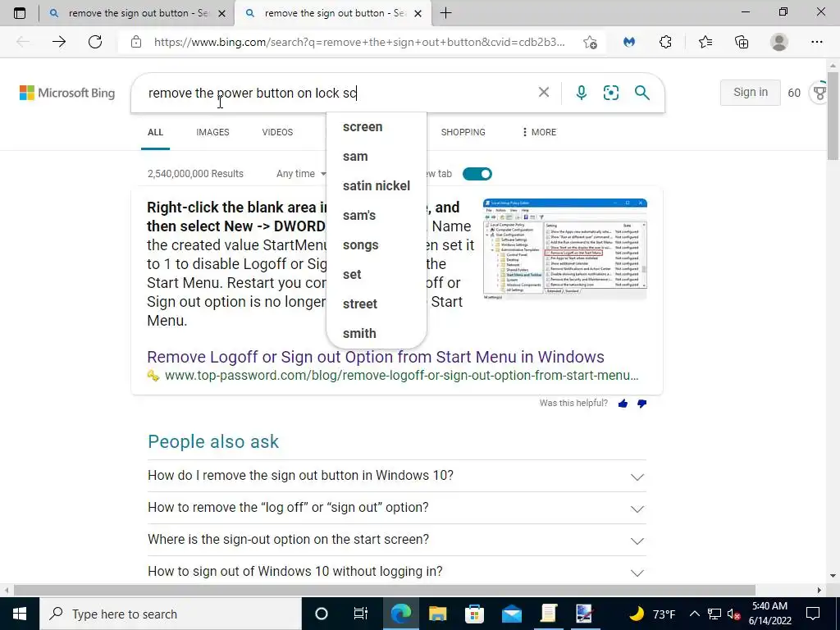The width and height of the screenshot is (840, 630).
Task: Open the notification center icon
Action: (813, 614)
